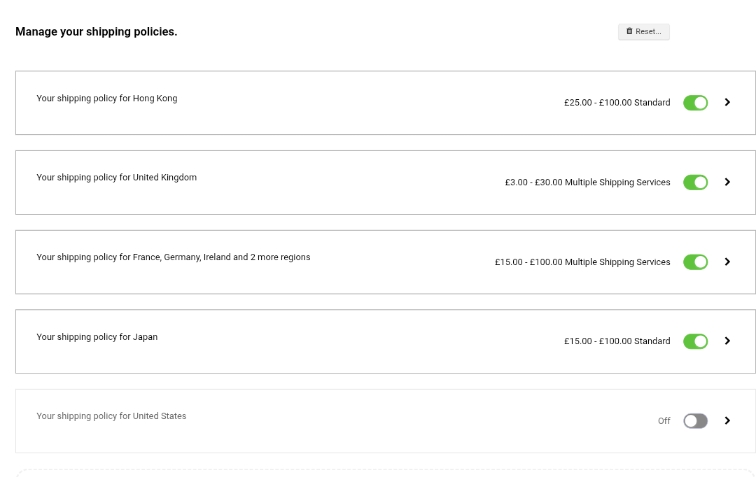Switch off the Japan shipping policy toggle

[695, 341]
